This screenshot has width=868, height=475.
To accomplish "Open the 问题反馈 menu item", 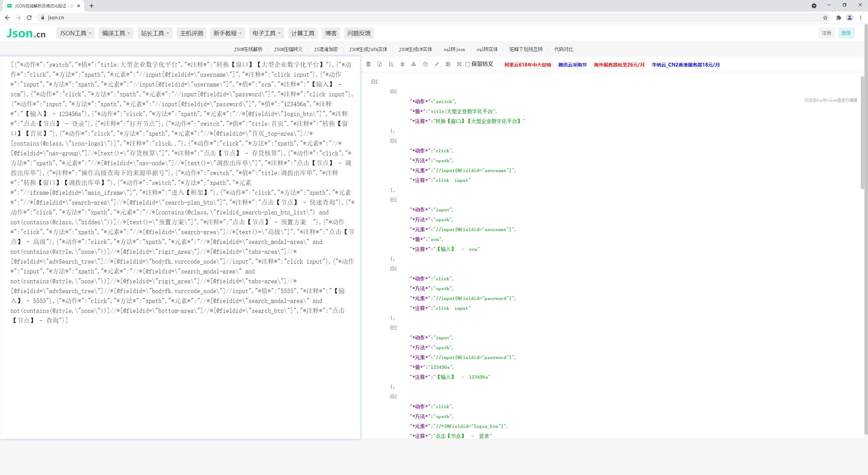I will pos(359,33).
